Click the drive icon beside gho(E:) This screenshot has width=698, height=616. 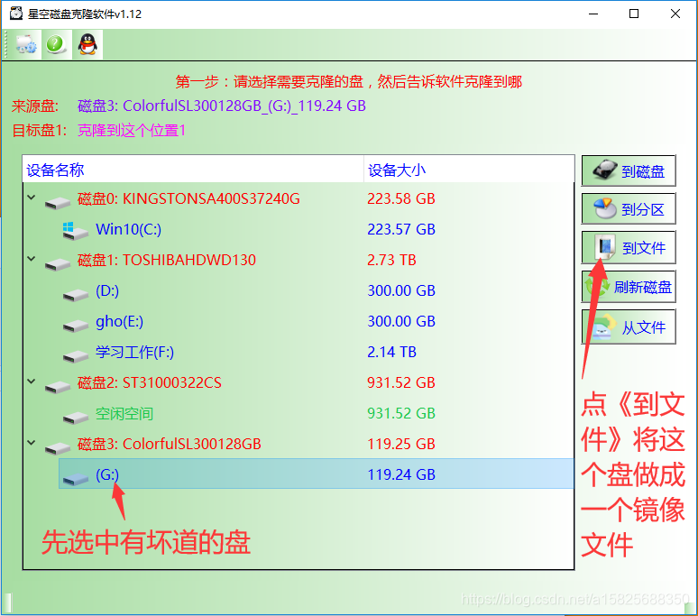click(x=75, y=326)
